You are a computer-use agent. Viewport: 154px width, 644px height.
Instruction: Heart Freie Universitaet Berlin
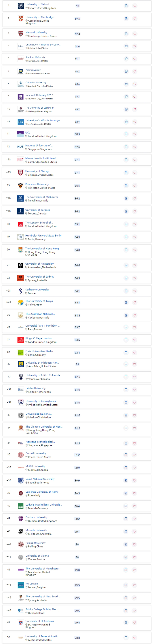(135, 353)
